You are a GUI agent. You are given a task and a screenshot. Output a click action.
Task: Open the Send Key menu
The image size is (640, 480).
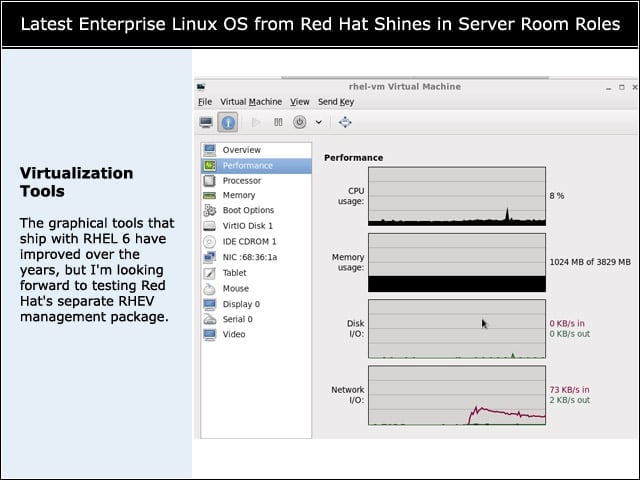[x=336, y=102]
